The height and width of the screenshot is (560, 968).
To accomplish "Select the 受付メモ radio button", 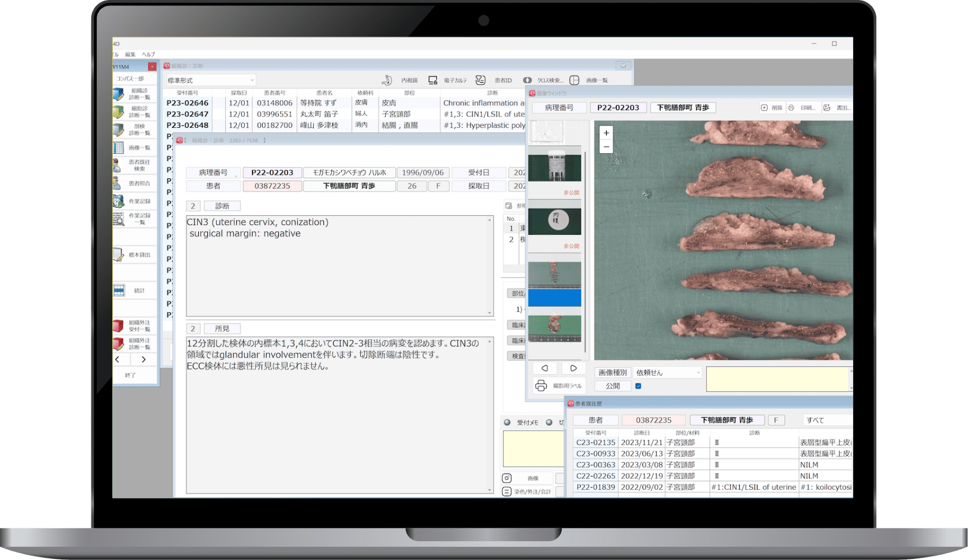I will pyautogui.click(x=507, y=423).
